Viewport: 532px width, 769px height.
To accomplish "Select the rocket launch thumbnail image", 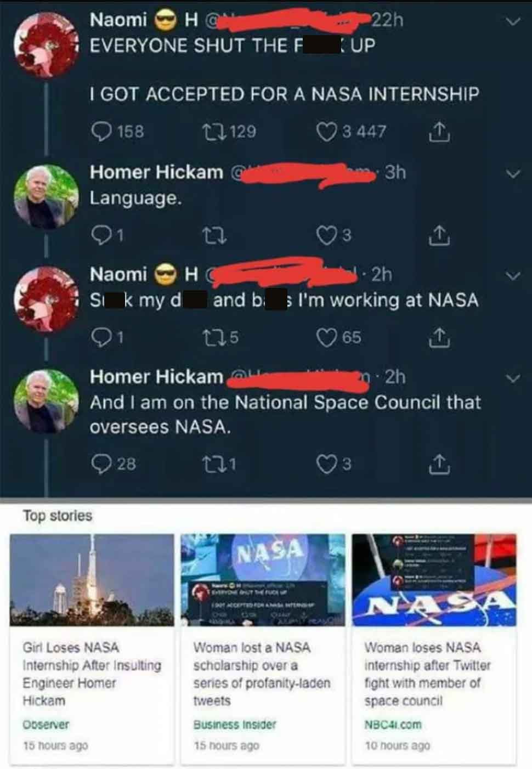I will click(x=92, y=580).
